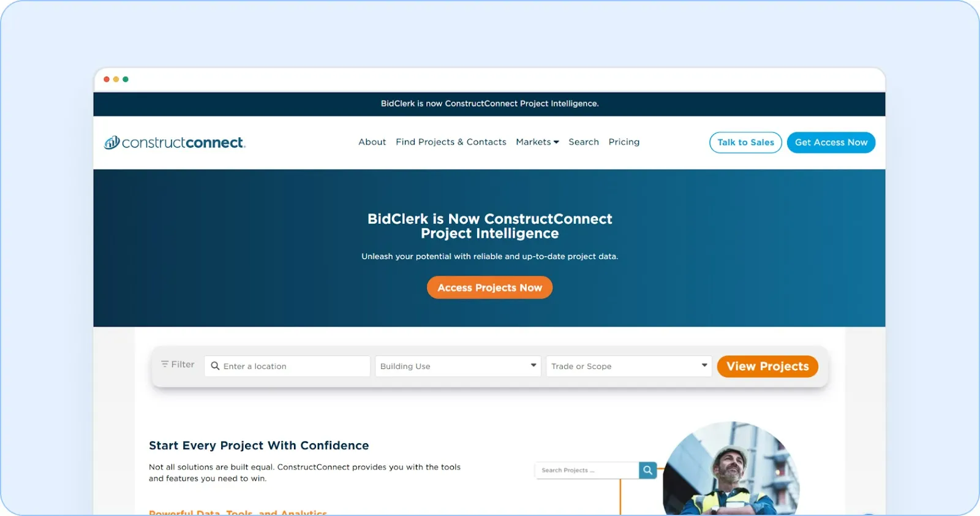Click the 'Not all solutions are built equal' paragraph
The height and width of the screenshot is (516, 980).
[304, 472]
